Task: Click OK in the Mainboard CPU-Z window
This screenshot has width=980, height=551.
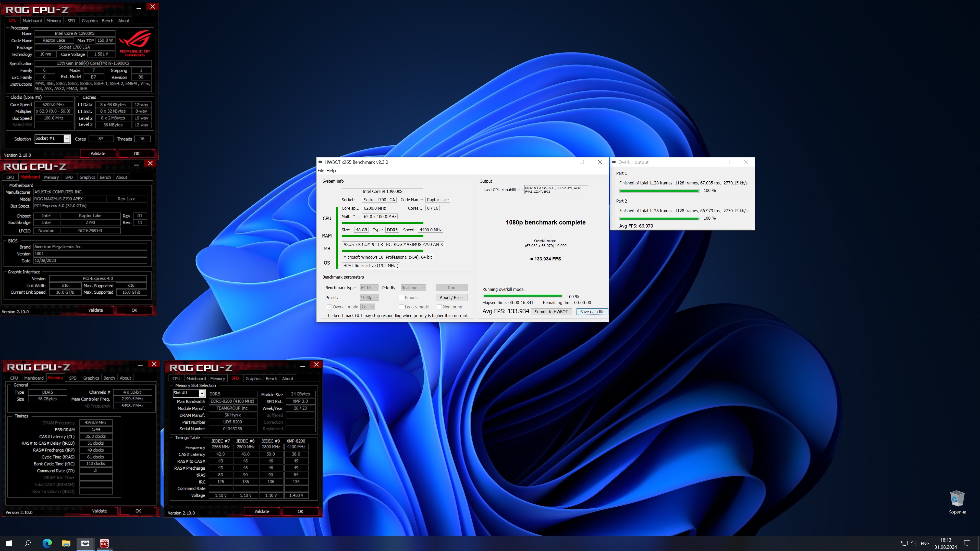Action: 134,310
